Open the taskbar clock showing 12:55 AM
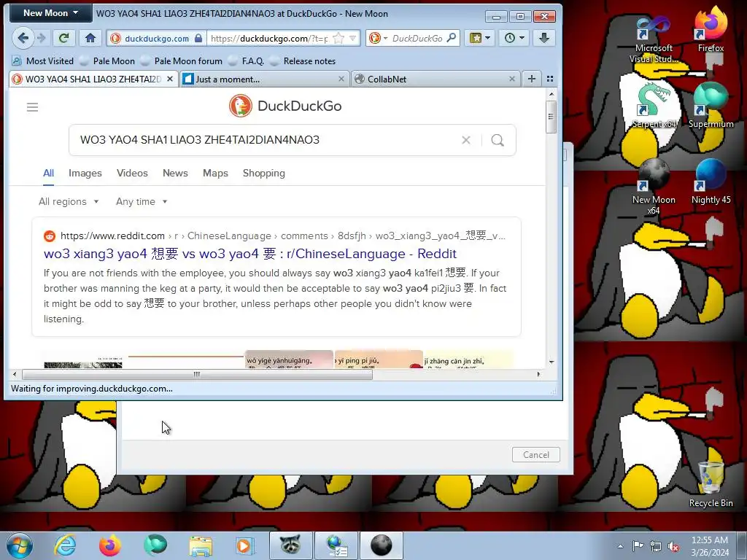The image size is (747, 560). (710, 546)
